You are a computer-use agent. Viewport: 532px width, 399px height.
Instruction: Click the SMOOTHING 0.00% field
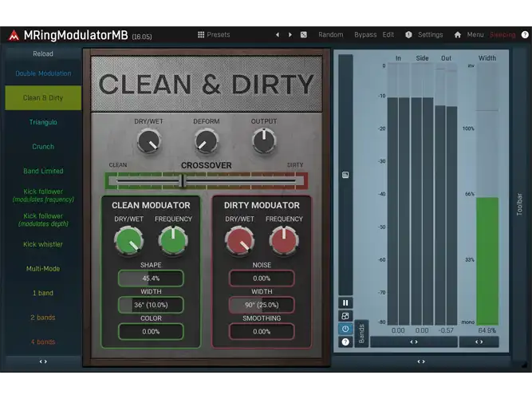[x=262, y=332]
